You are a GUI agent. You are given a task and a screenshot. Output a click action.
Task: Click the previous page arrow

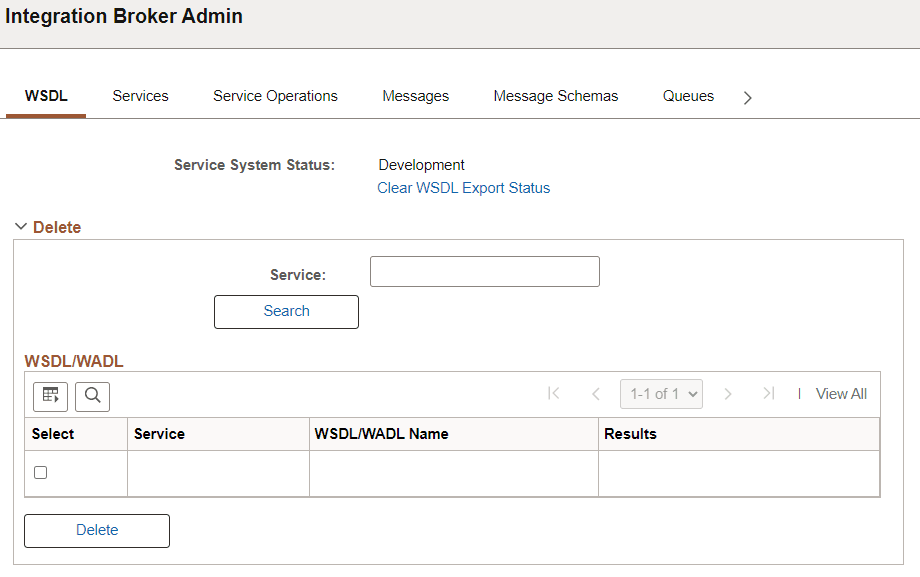[596, 393]
